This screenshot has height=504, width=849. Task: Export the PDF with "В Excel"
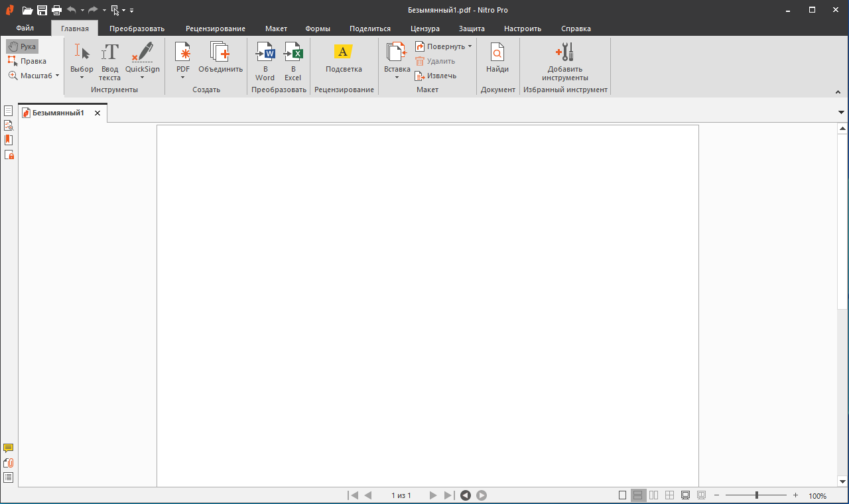click(293, 60)
